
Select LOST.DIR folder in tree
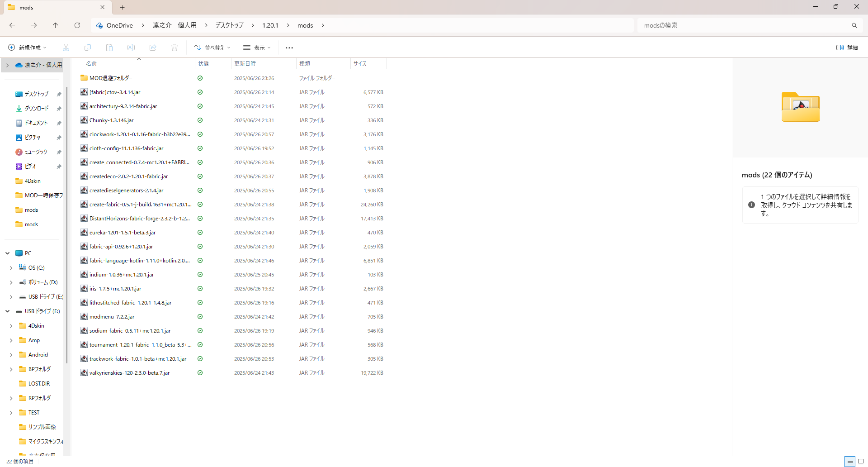pyautogui.click(x=39, y=384)
